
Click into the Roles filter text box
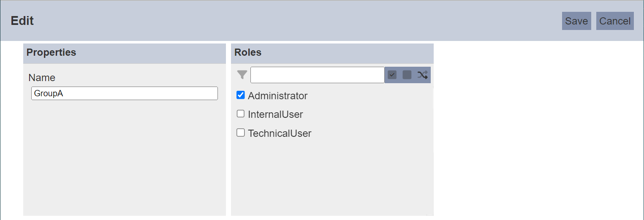pyautogui.click(x=318, y=75)
